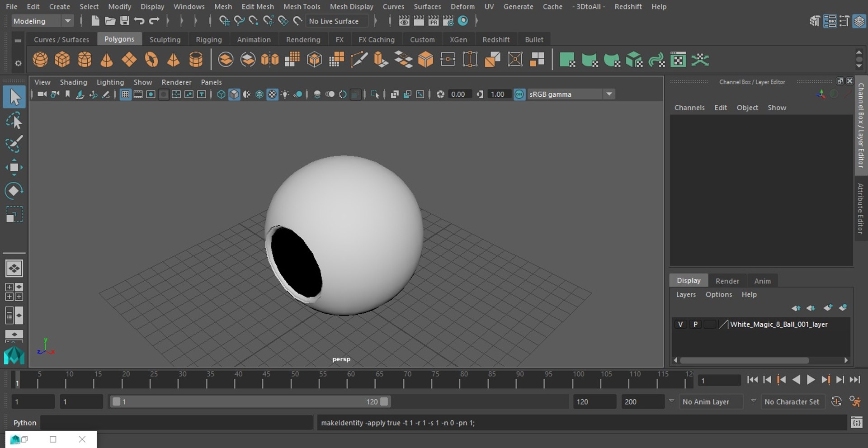868x448 pixels.
Task: Open the Options menu in layer editor
Action: (718, 294)
